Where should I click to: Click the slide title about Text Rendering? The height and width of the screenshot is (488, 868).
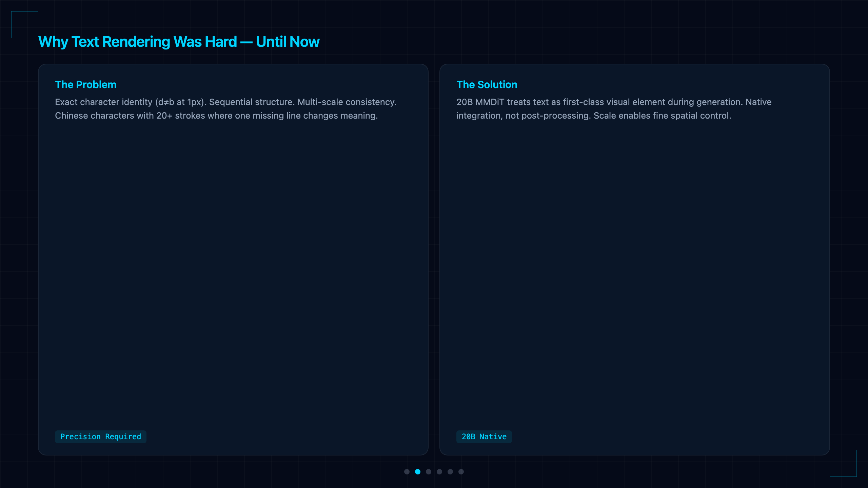(x=179, y=42)
